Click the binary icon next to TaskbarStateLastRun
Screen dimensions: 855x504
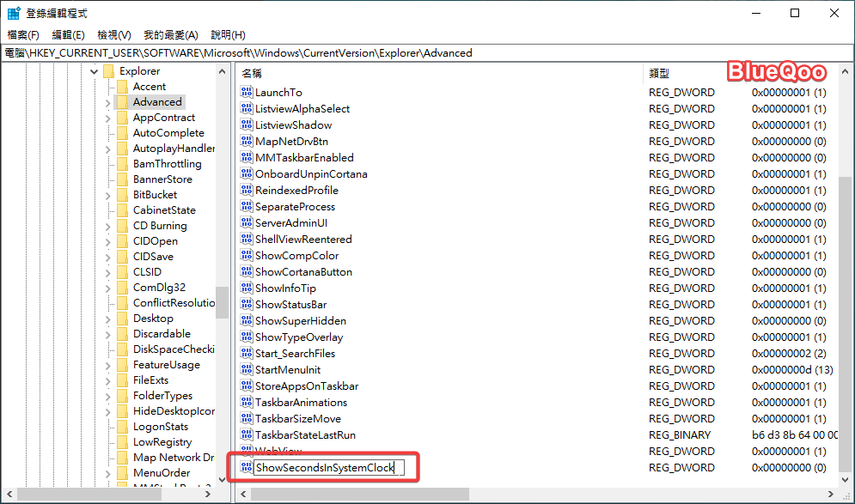click(x=247, y=435)
